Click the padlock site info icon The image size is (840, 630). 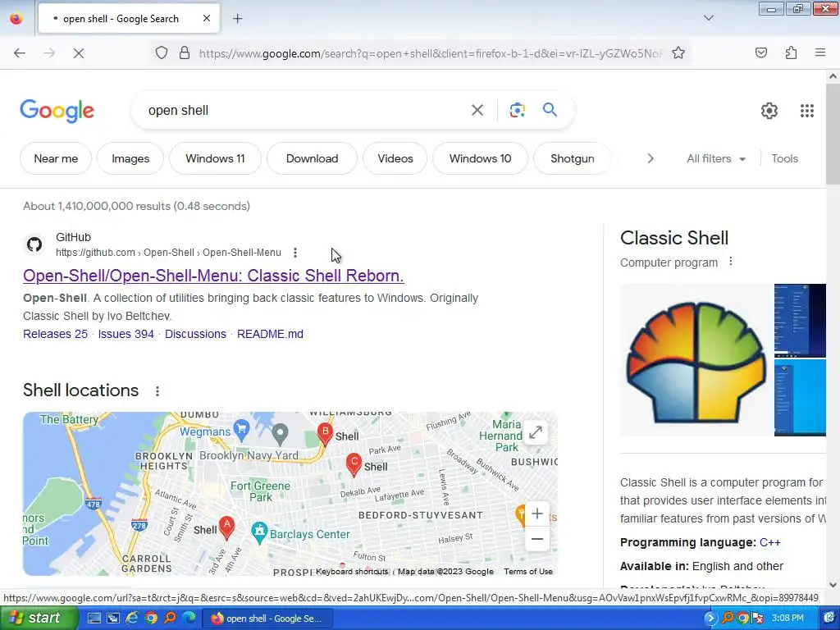[x=185, y=53]
